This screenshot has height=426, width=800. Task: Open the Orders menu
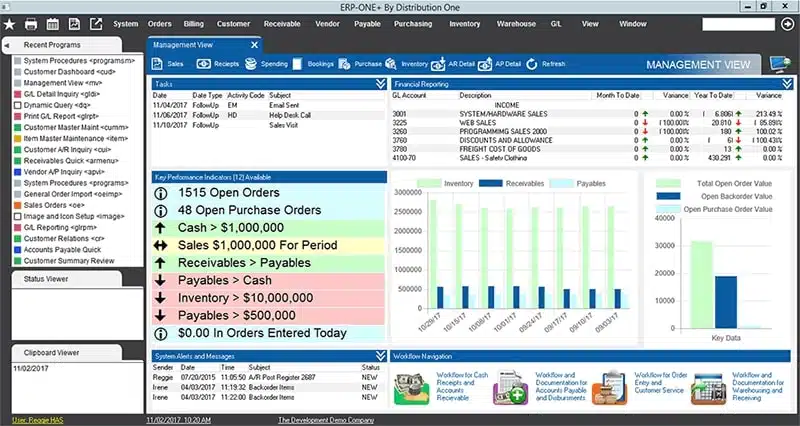coord(160,24)
